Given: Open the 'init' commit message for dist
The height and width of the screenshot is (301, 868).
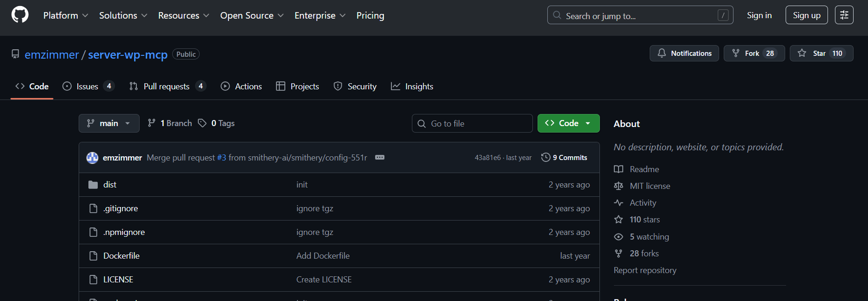Looking at the screenshot, I should (302, 185).
